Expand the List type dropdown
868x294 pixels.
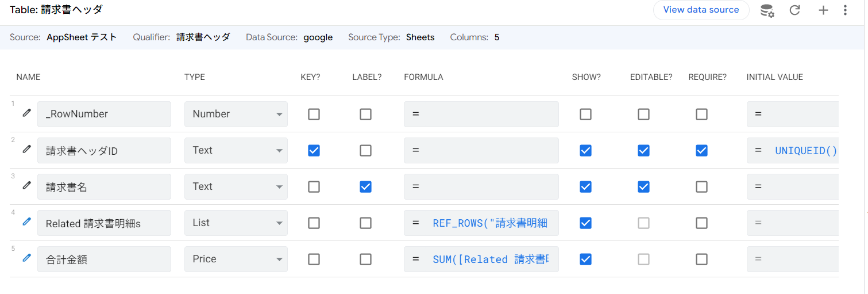[x=236, y=223]
